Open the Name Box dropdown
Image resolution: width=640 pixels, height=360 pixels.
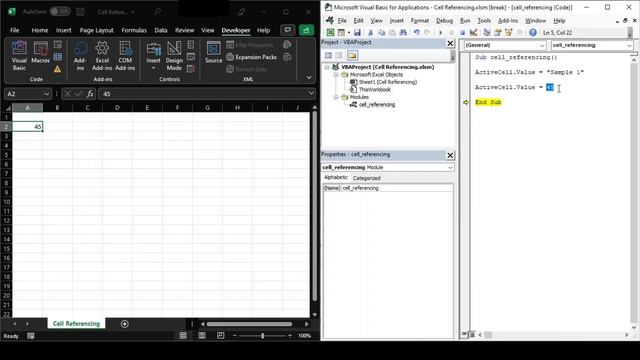point(47,94)
